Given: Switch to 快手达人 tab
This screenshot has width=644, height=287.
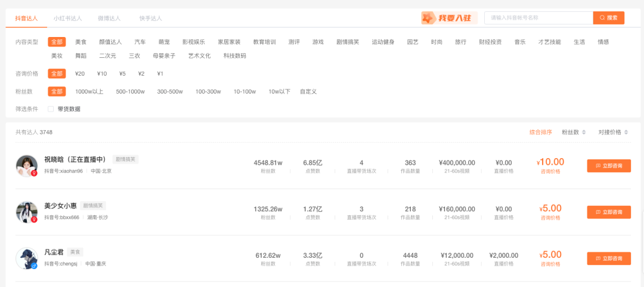Looking at the screenshot, I should [151, 18].
